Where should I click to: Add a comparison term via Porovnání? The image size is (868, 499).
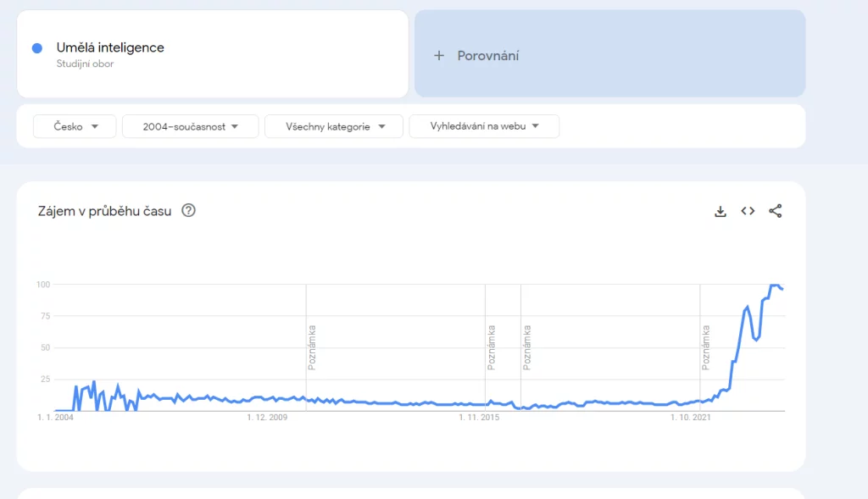point(610,53)
